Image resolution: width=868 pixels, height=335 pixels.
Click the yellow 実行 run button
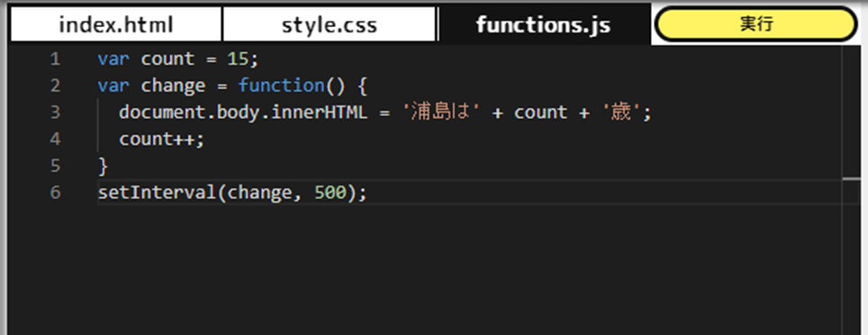pyautogui.click(x=755, y=24)
